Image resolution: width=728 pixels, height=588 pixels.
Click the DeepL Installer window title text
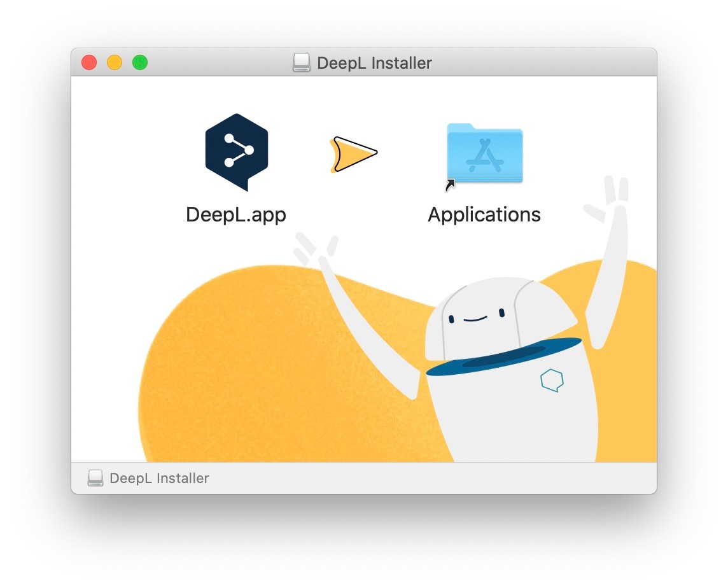click(374, 63)
